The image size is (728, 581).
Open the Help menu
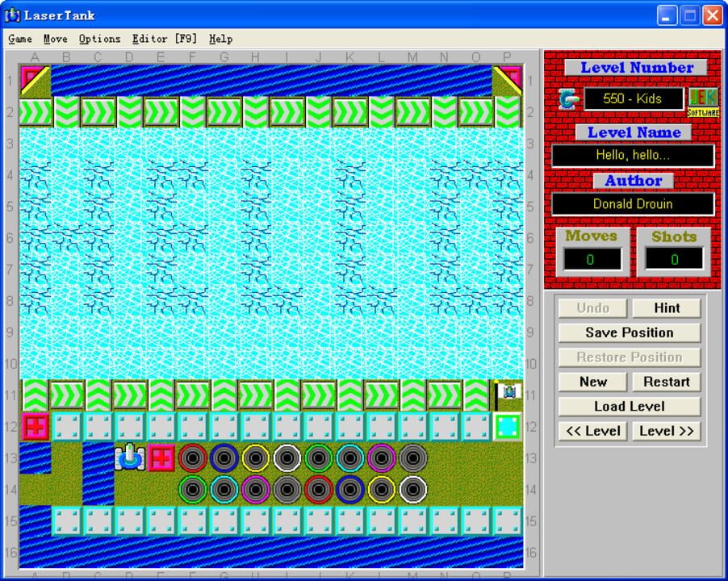(x=220, y=39)
